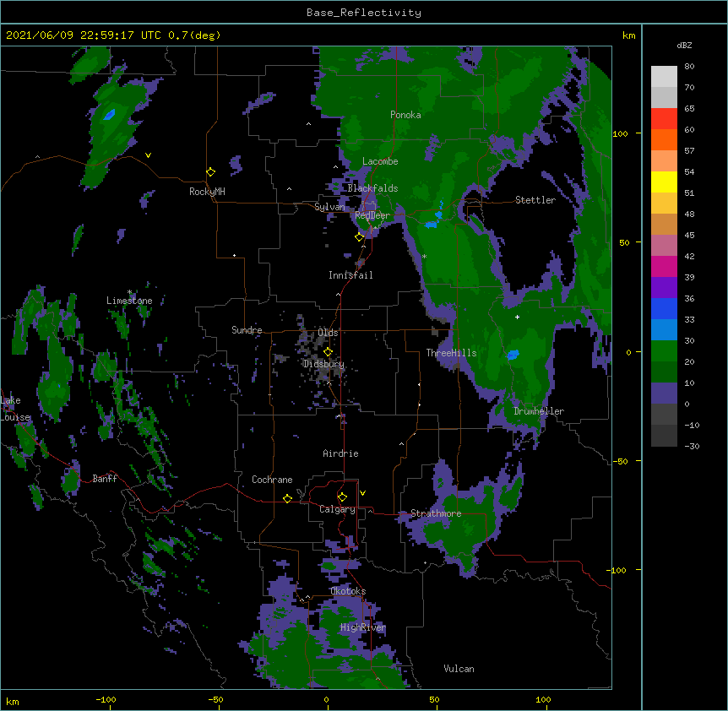Image resolution: width=728 pixels, height=711 pixels.
Task: Pick the light blue 30-33 dBZ legend swatch
Action: pos(664,330)
